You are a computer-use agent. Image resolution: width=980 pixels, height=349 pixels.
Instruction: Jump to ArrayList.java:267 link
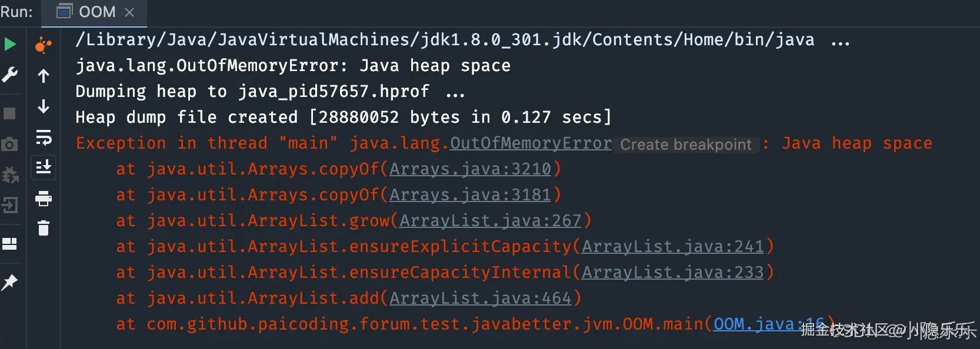point(491,221)
